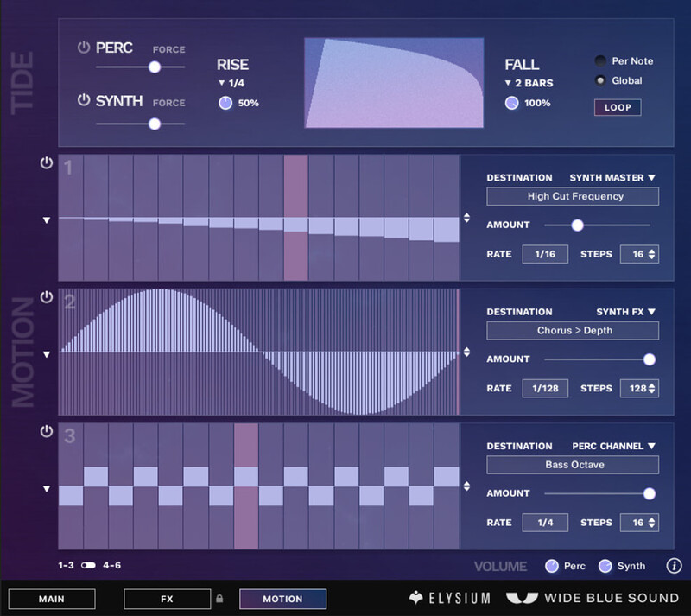Viewport: 691px width, 616px height.
Task: Open the info icon at bottom right
Action: point(675,566)
